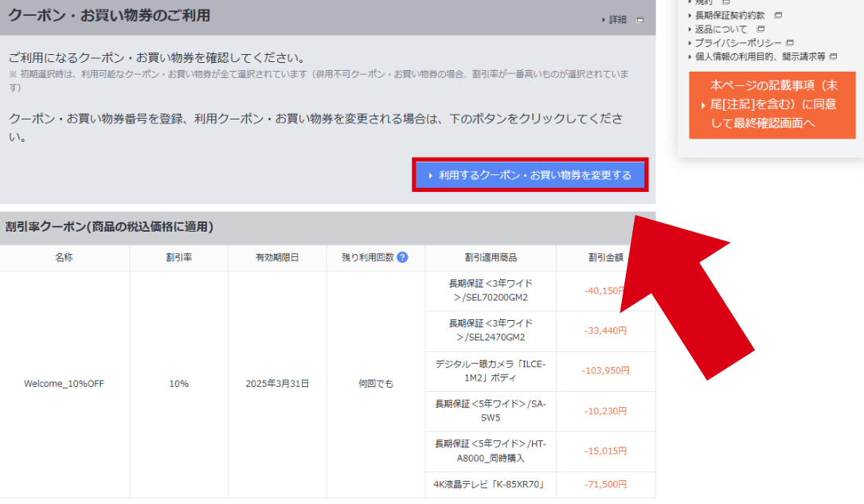Click the 有効期限日 column header
Screen dimensions: 864x504
coord(277,258)
